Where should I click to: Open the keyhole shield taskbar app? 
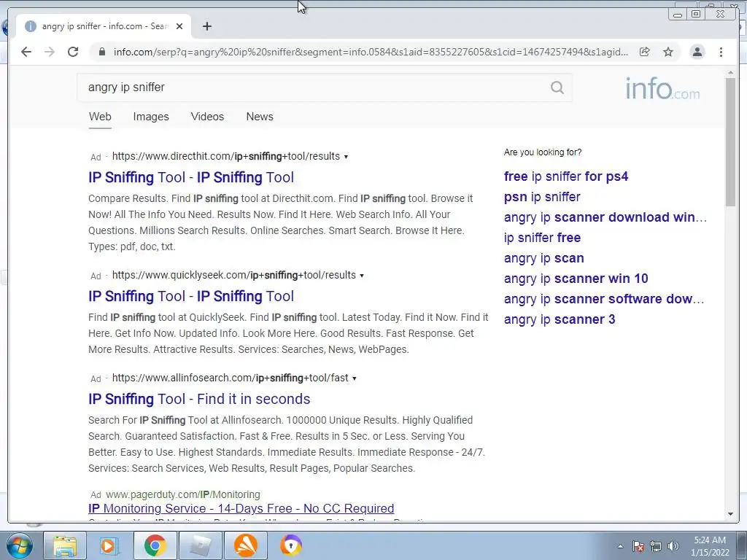click(290, 545)
